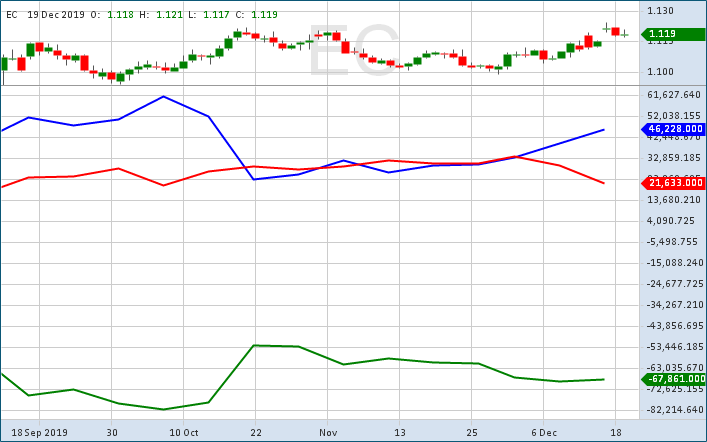This screenshot has height=442, width=707.
Task: Click the green 1.119 current price tag
Action: [674, 34]
